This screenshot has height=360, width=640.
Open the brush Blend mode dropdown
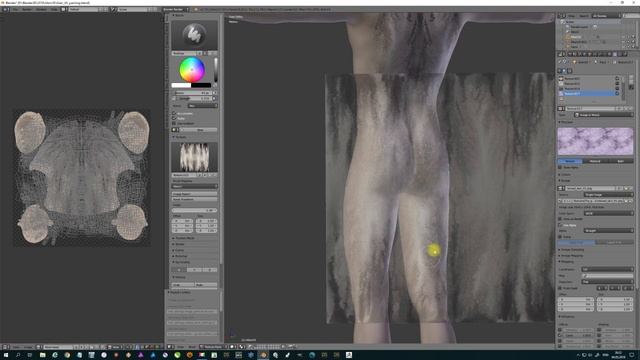202,106
